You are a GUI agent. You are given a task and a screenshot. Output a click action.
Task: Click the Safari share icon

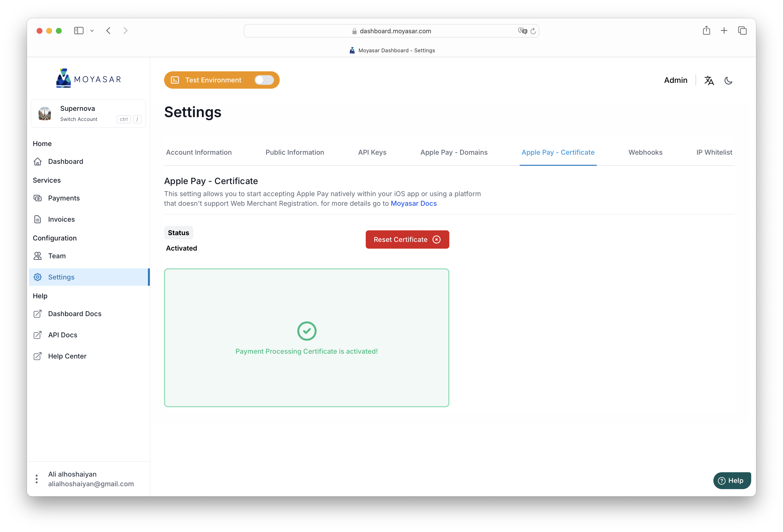coord(707,30)
